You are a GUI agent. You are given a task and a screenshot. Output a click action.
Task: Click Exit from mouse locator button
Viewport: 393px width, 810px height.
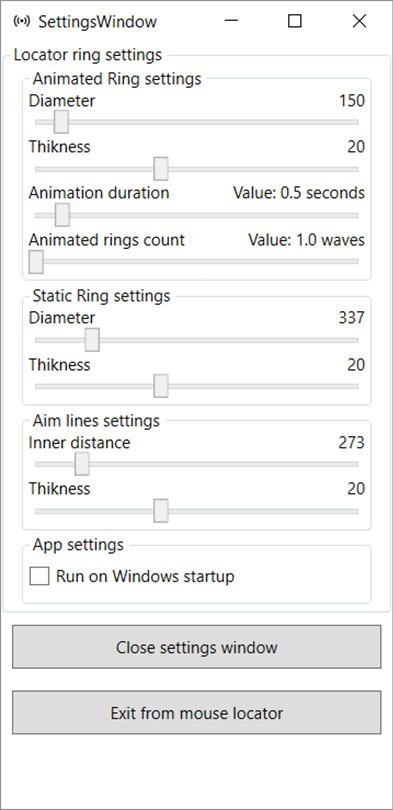click(x=197, y=712)
